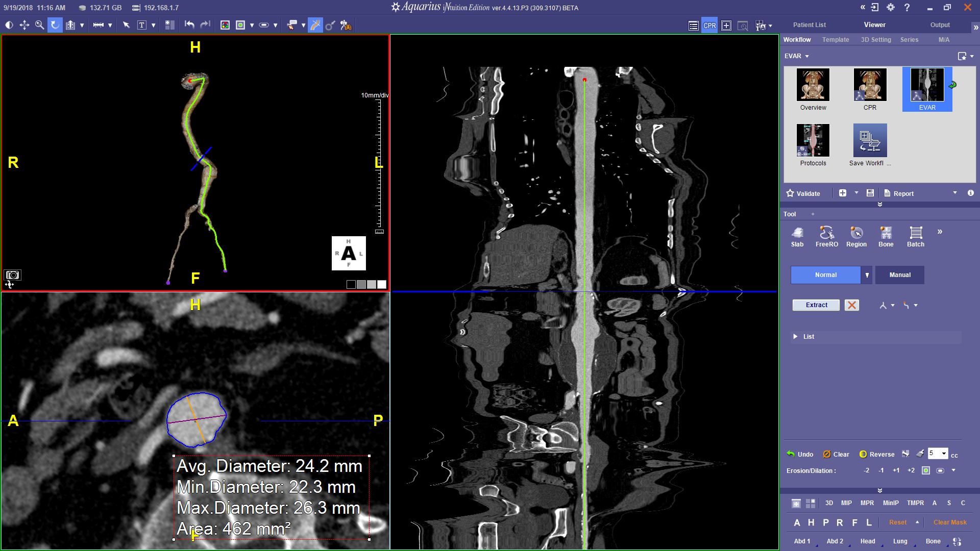The height and width of the screenshot is (551, 980).
Task: Click the save disk icon beside Validate
Action: point(870,193)
